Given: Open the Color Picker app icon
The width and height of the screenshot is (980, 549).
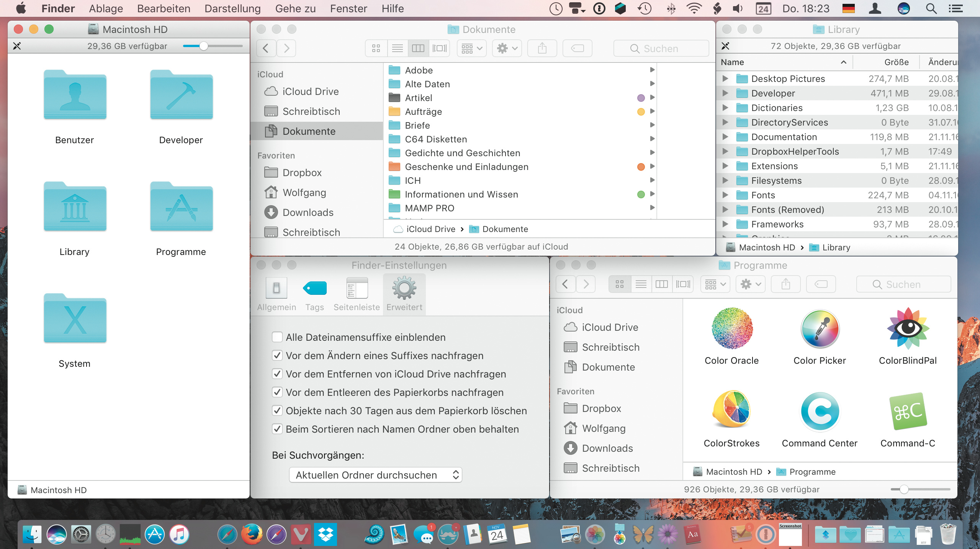Looking at the screenshot, I should 820,329.
